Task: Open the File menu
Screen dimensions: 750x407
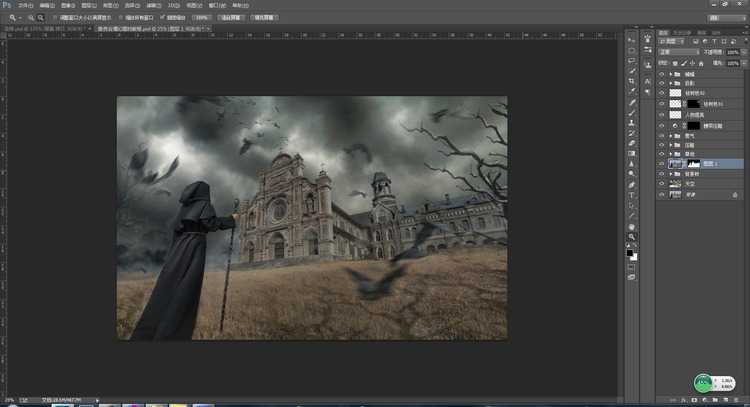Action: [x=27, y=5]
